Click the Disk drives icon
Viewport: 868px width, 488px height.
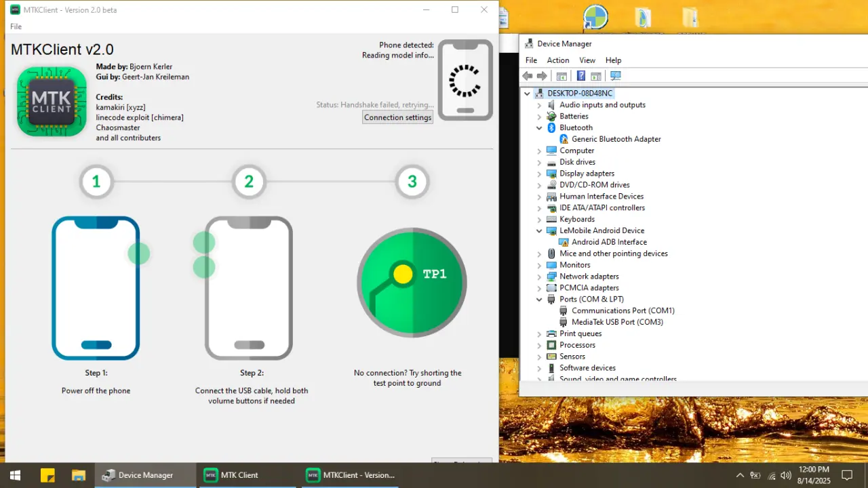tap(551, 163)
